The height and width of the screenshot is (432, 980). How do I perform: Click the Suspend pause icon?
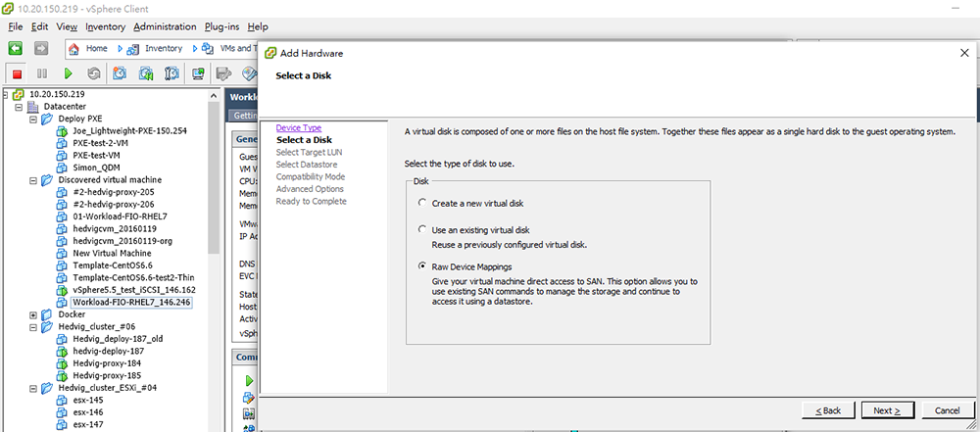click(x=42, y=73)
